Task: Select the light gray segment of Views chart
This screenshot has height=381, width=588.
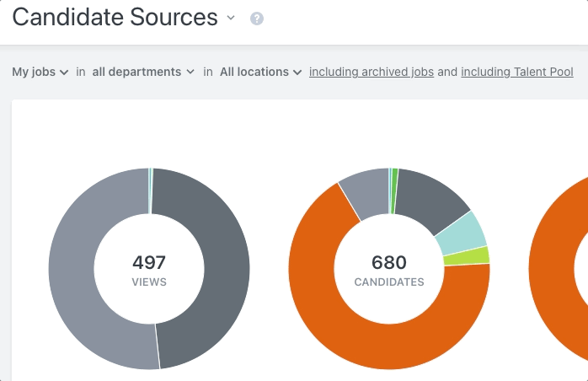Action: [72, 269]
